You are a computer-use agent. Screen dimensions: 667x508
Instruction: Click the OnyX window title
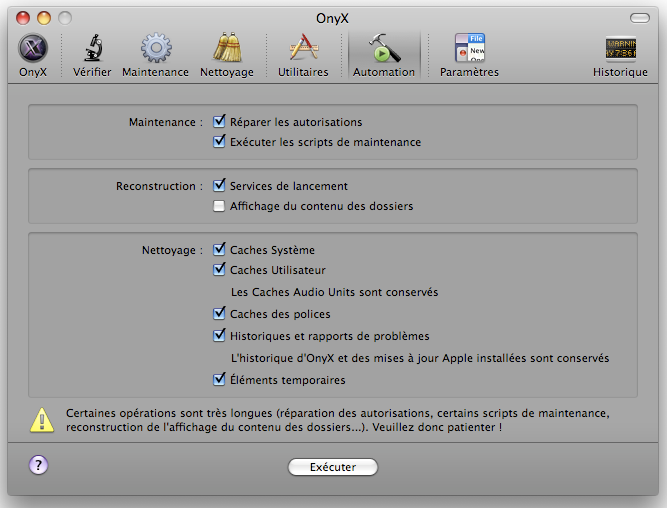(x=332, y=18)
